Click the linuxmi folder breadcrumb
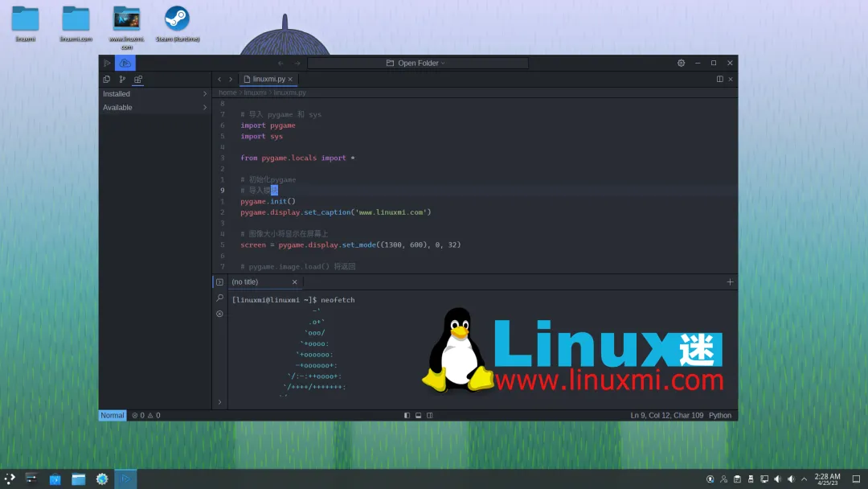This screenshot has width=868, height=489. [x=256, y=92]
